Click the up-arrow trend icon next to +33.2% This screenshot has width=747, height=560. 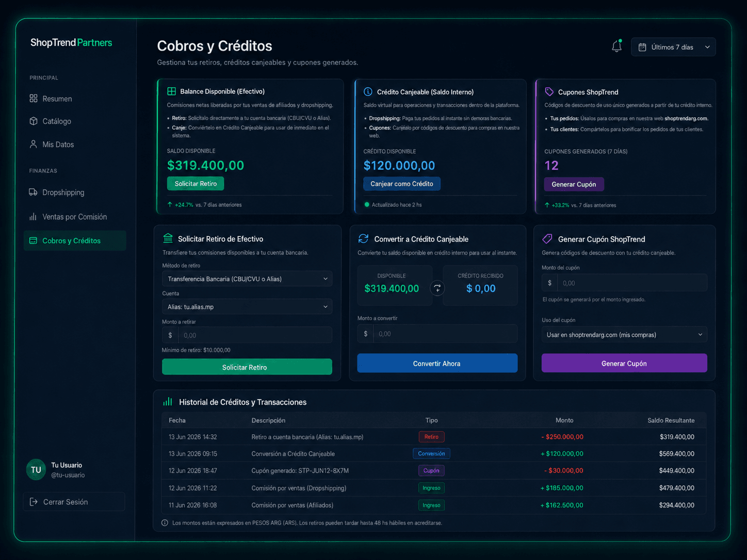[x=547, y=205]
